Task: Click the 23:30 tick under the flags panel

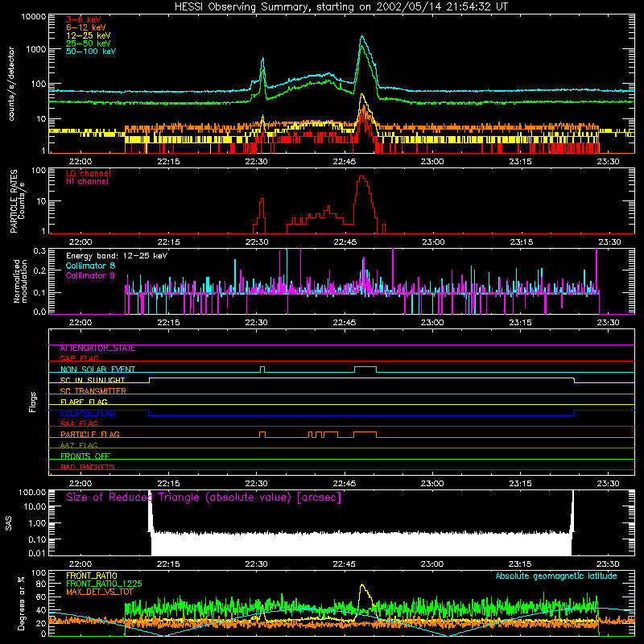Action: click(609, 484)
